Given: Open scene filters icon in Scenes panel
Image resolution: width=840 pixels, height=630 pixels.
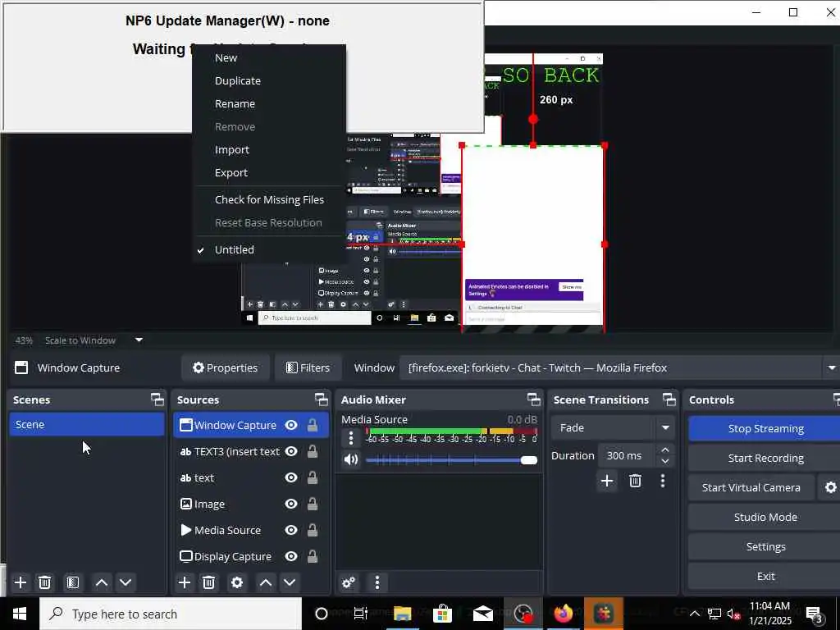Looking at the screenshot, I should click(73, 582).
